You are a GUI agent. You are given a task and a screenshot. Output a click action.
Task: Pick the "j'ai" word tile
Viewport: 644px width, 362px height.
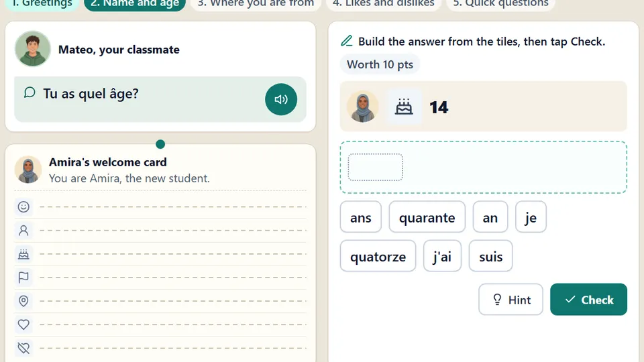442,256
